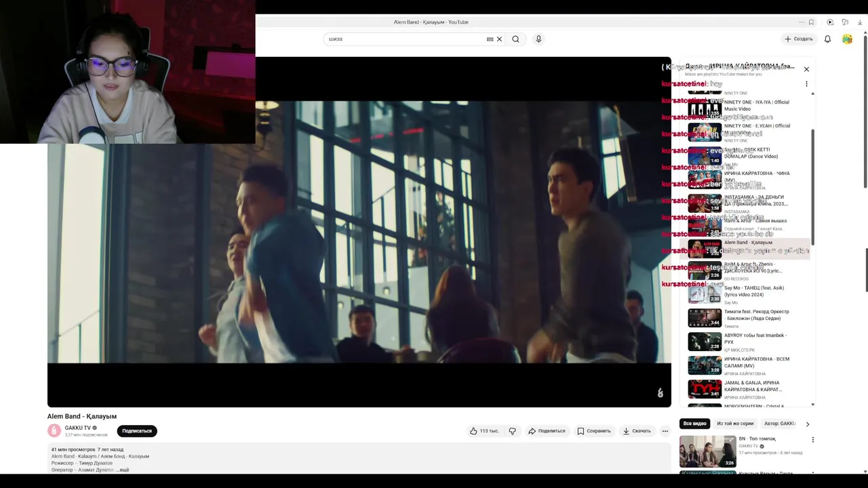Close the mix playlist panel
Viewport: 868px width, 488px height.
pos(806,69)
